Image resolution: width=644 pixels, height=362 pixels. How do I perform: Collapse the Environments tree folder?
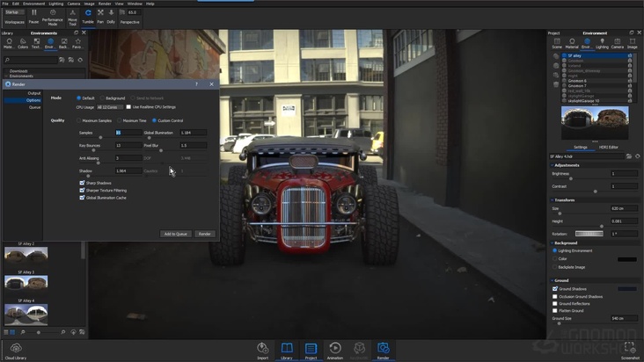pyautogui.click(x=6, y=76)
